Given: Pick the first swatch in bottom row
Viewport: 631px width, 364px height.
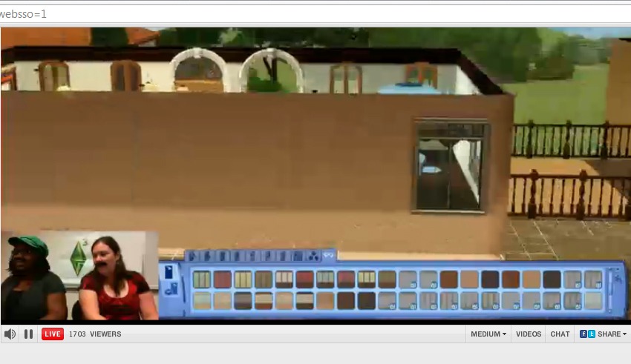Looking at the screenshot, I should [202, 300].
